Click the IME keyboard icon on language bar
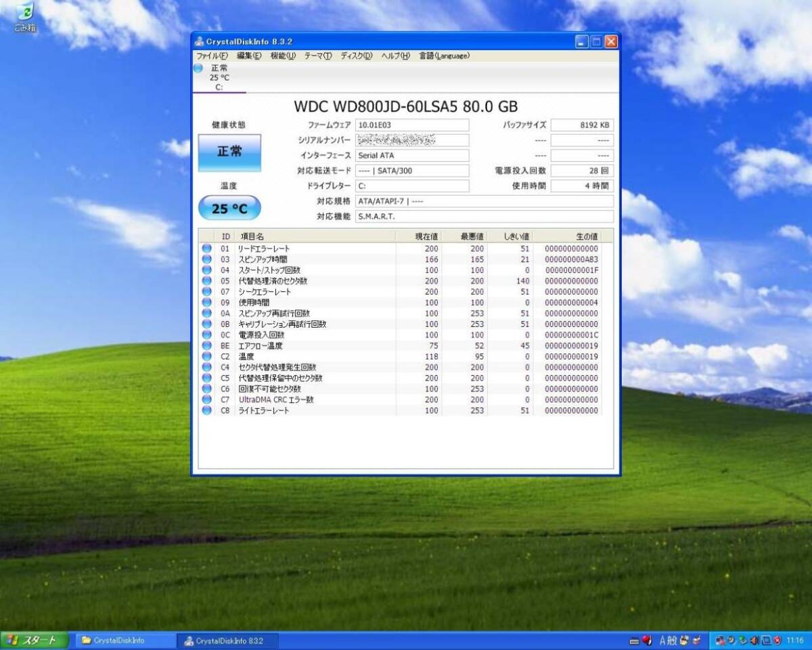Image resolution: width=812 pixels, height=650 pixels. [x=634, y=641]
